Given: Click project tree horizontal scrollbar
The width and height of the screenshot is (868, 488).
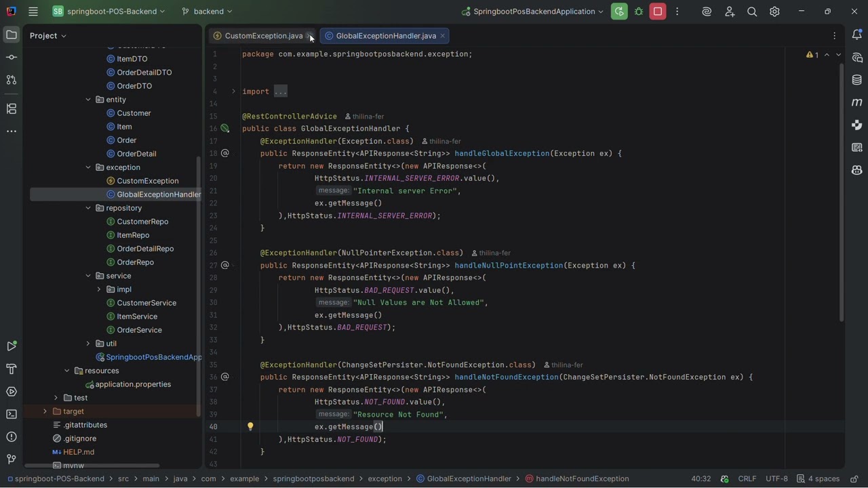Looking at the screenshot, I should click(x=92, y=466).
